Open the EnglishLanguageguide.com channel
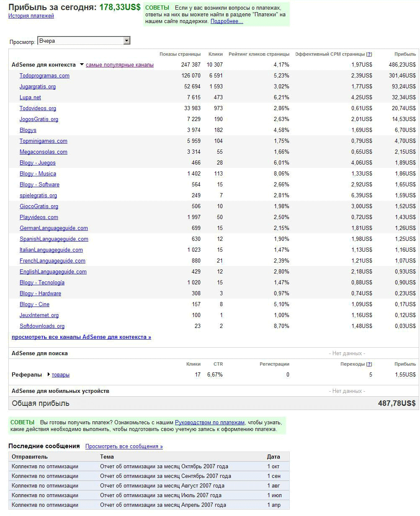The image size is (420, 516). [53, 272]
